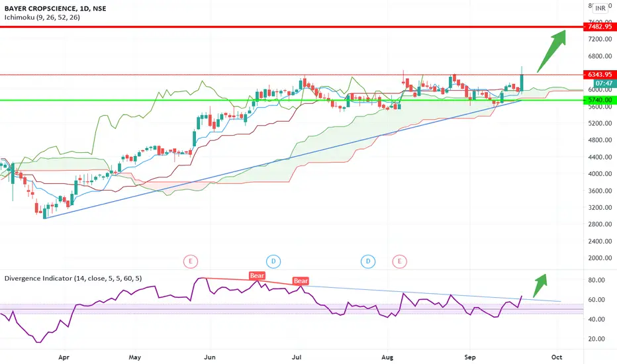Click the 4400.00 price axis value
Viewport: 617px width, 364px height.
pyautogui.click(x=600, y=157)
